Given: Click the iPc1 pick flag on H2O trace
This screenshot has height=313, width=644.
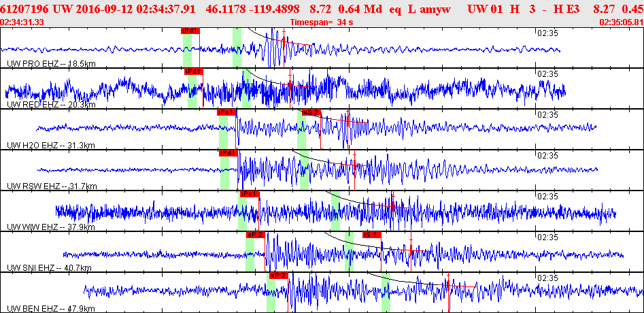Looking at the screenshot, I should click(226, 112).
